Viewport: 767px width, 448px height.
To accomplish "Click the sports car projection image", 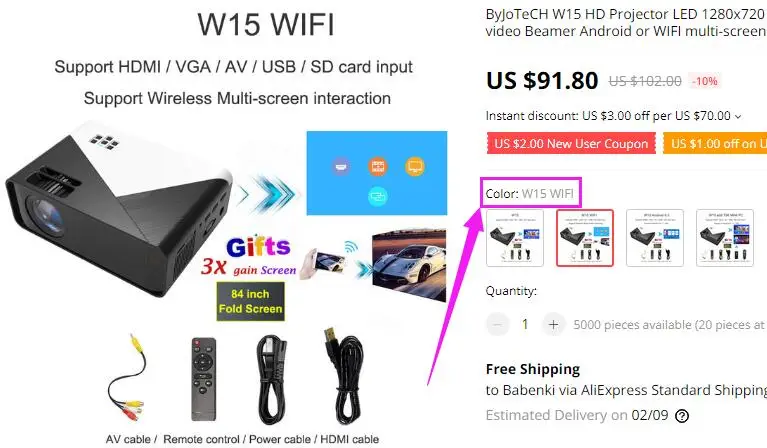I will coord(409,265).
